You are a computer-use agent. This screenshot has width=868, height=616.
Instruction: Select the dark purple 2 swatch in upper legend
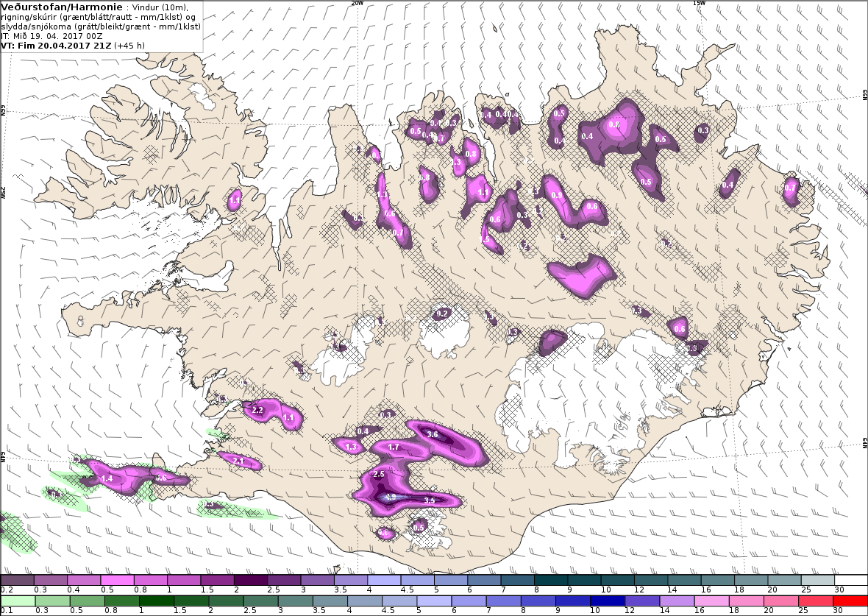pyautogui.click(x=250, y=580)
